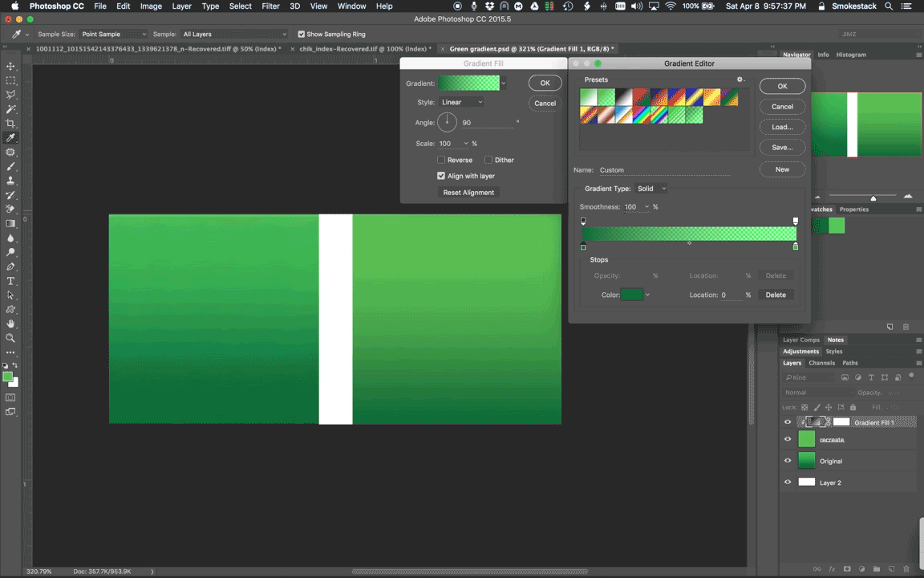Screen dimensions: 924x578
Task: Click the Angle value field
Action: 487,123
